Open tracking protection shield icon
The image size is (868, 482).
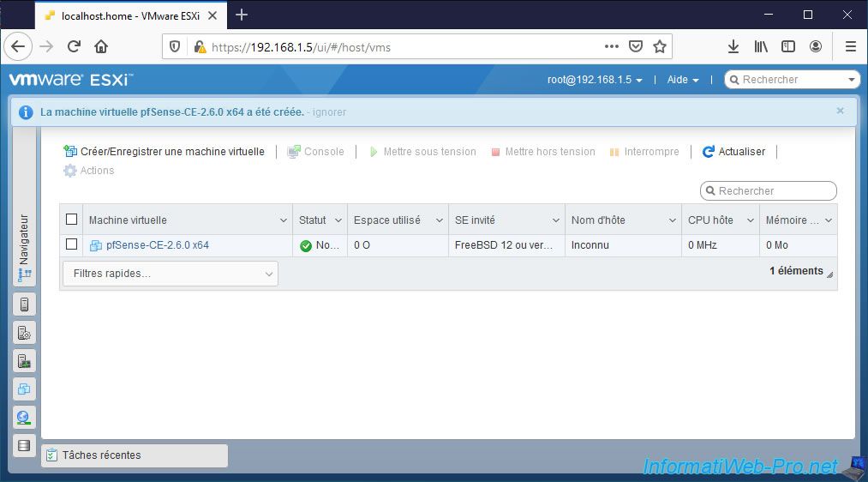tap(175, 47)
